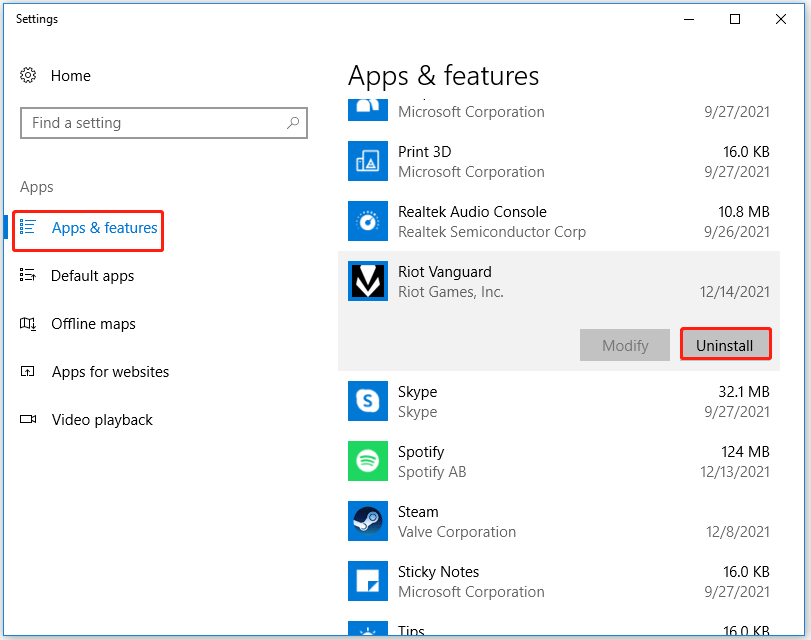Uninstall Riot Vanguard
Viewport: 811px width, 640px height.
[x=725, y=345]
